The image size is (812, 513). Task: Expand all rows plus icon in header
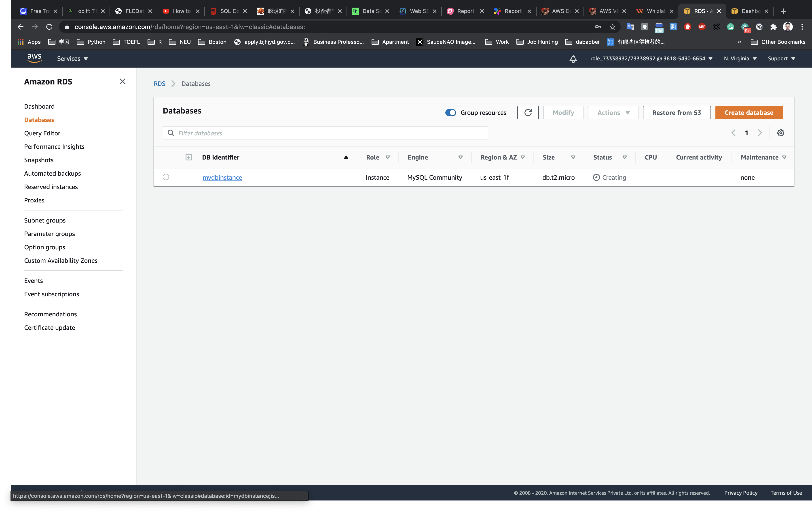pos(188,157)
